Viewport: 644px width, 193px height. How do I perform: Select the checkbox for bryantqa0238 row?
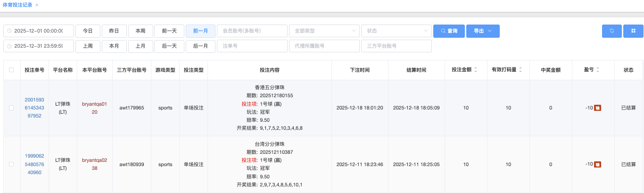pyautogui.click(x=11, y=164)
